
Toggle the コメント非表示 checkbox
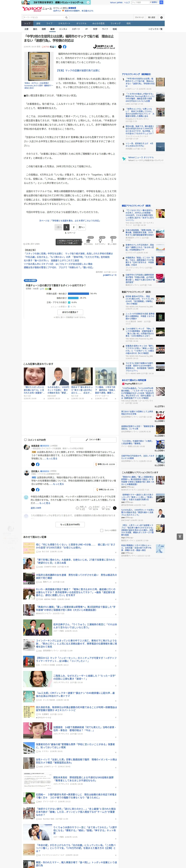(x=102, y=530)
